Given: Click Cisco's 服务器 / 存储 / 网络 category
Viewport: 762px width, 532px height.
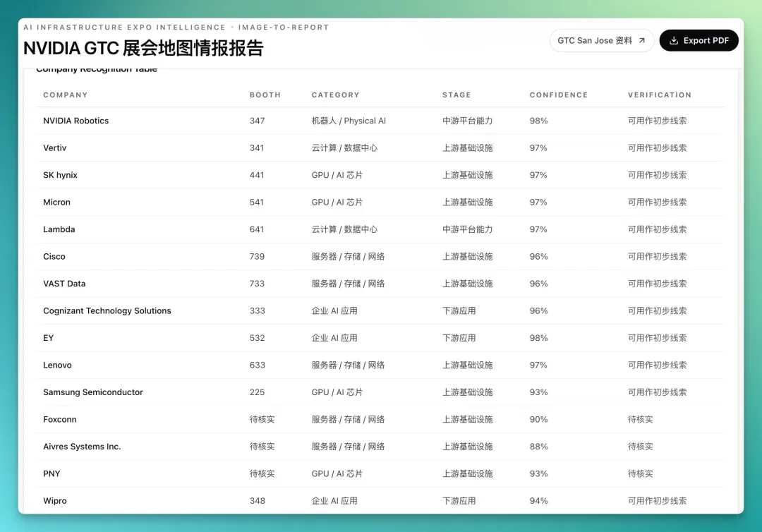Looking at the screenshot, I should tap(348, 257).
